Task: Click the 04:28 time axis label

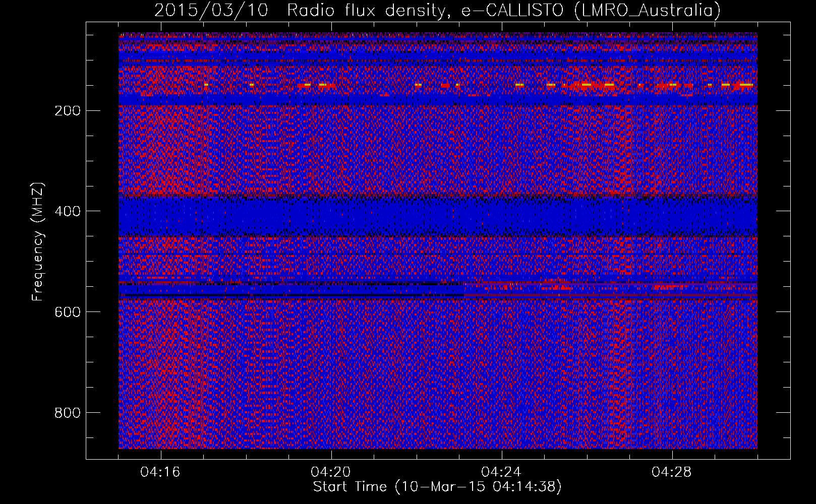Action: click(672, 472)
